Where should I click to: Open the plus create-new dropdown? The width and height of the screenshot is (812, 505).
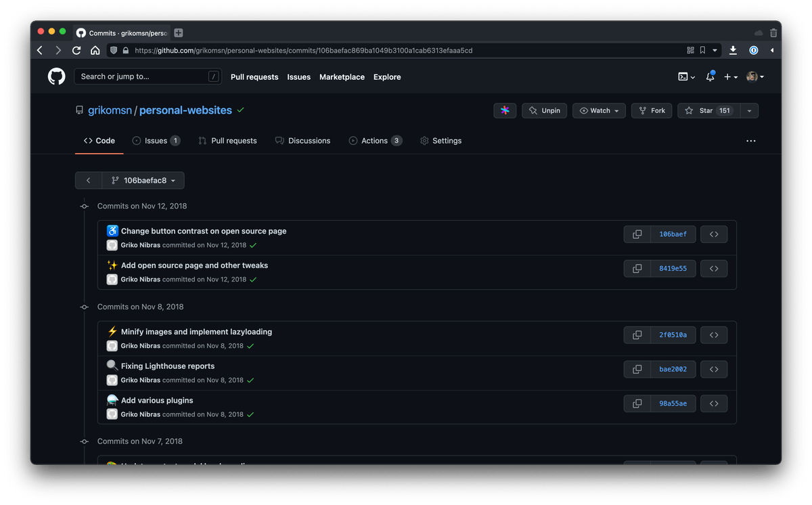tap(731, 76)
